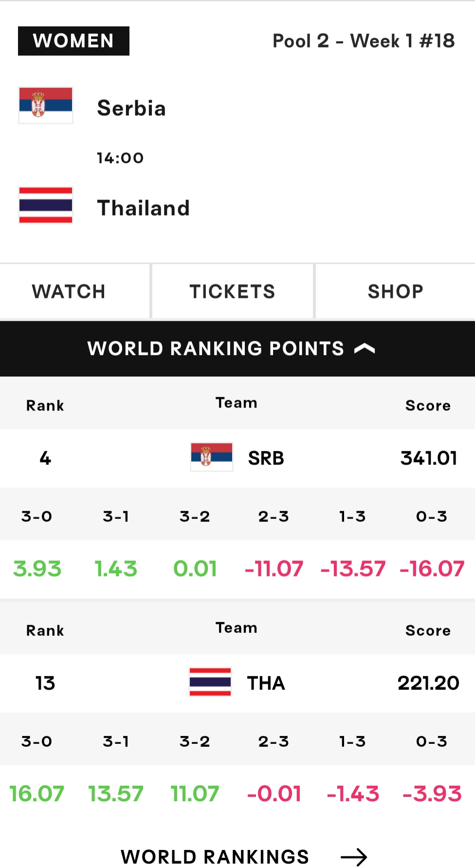The height and width of the screenshot is (868, 475).
Task: Select the SRB score 341.01
Action: tap(429, 458)
